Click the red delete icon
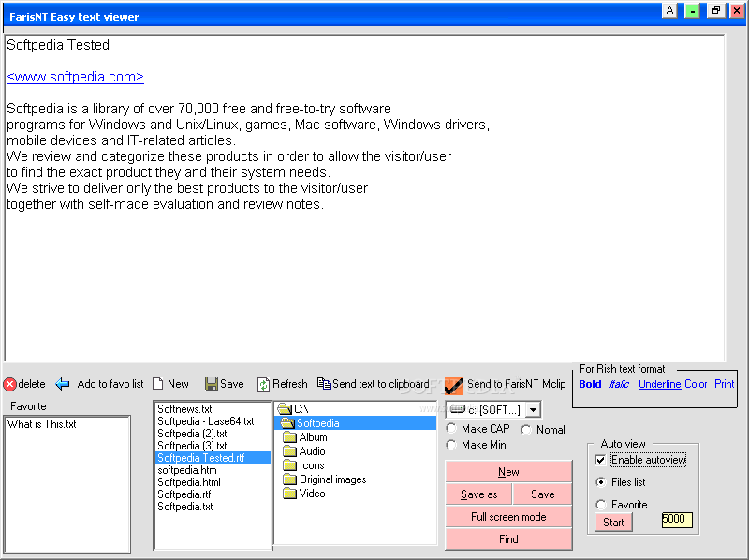The height and width of the screenshot is (560, 749). click(10, 384)
